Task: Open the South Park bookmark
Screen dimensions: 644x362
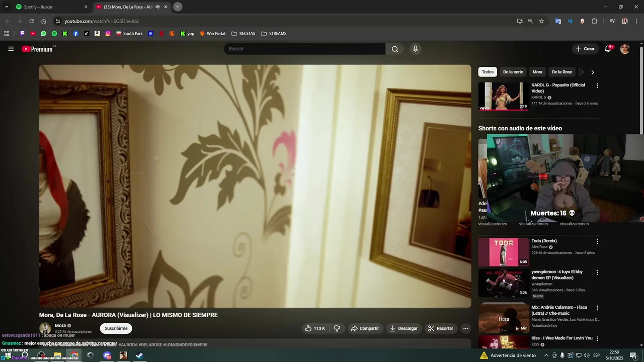Action: click(129, 34)
